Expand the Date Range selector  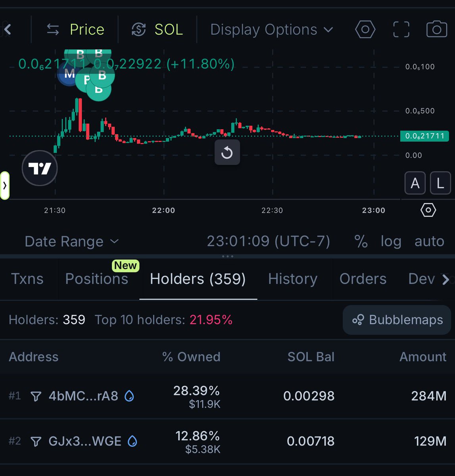pyautogui.click(x=71, y=241)
